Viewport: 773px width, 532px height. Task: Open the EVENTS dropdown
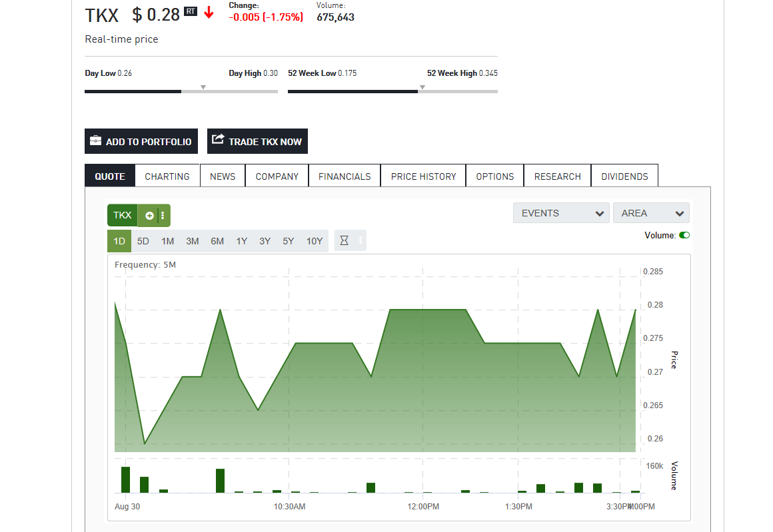(x=561, y=212)
